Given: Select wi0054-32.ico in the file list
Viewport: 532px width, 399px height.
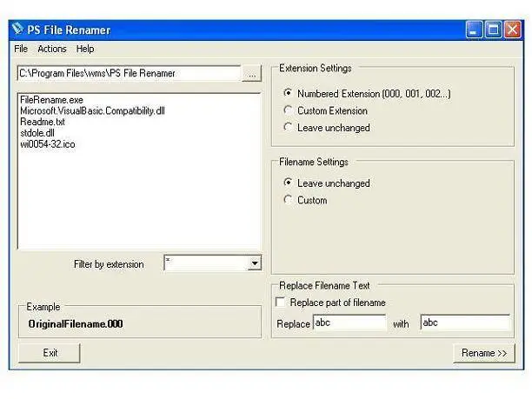Looking at the screenshot, I should point(48,144).
